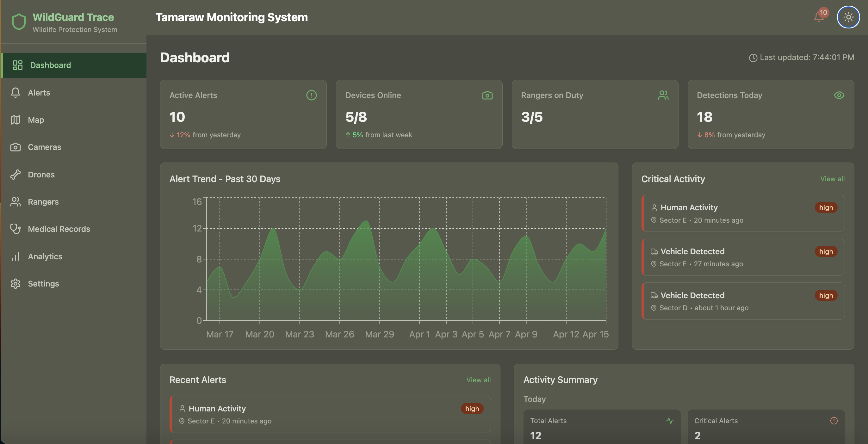The height and width of the screenshot is (444, 868).
Task: Open Drones from the sidebar
Action: (x=41, y=175)
